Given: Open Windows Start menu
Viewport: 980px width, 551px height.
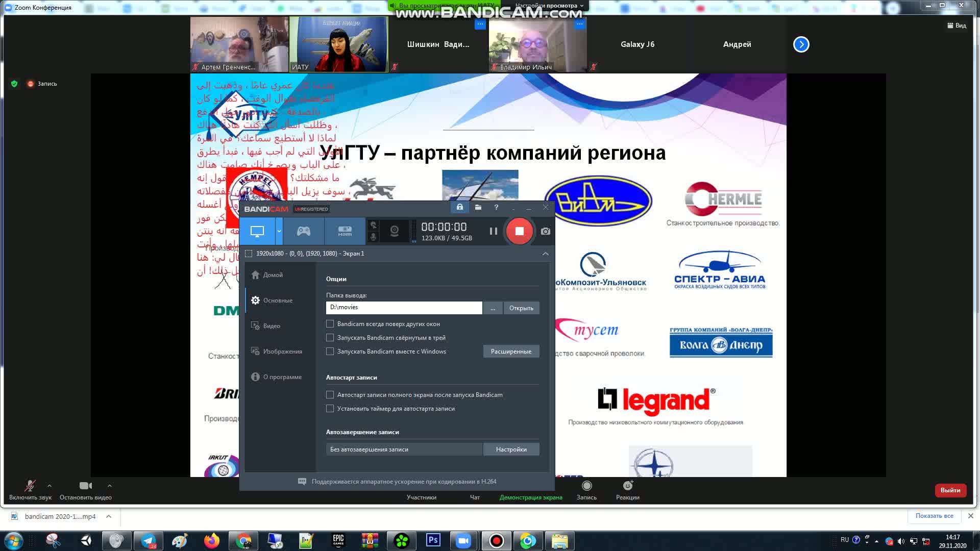Looking at the screenshot, I should point(13,541).
